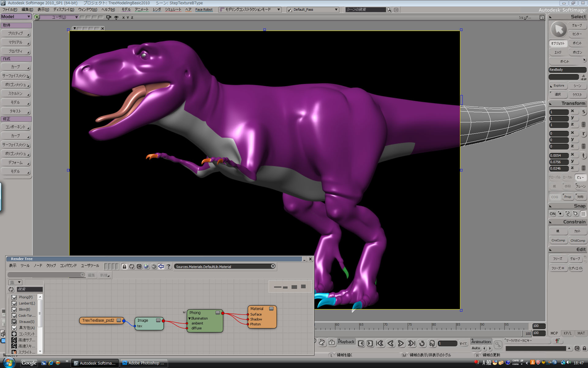Screen dimensions: 588x368
Task: Open the Sources.Materials.DefaultLib.Material dropdown
Action: [272, 266]
